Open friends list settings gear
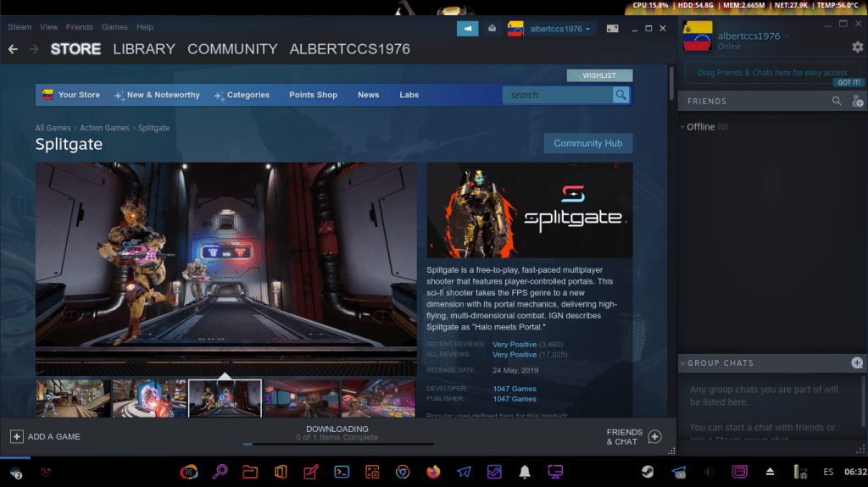This screenshot has height=487, width=868. 857,47
